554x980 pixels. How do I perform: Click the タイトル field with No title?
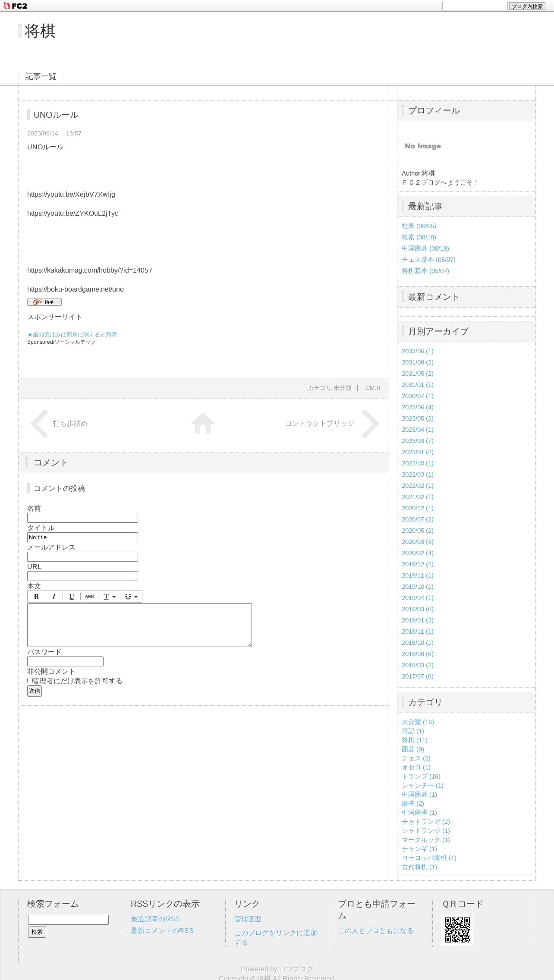tap(82, 537)
